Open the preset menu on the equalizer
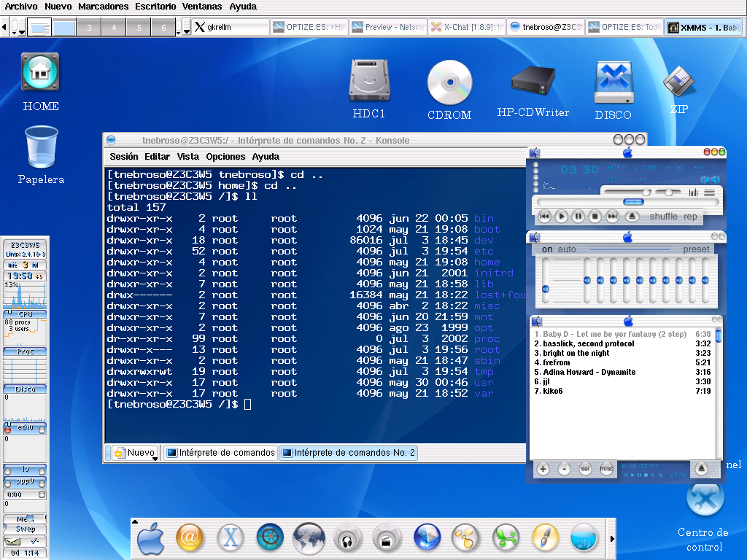Screen dimensions: 747x560 (696, 249)
